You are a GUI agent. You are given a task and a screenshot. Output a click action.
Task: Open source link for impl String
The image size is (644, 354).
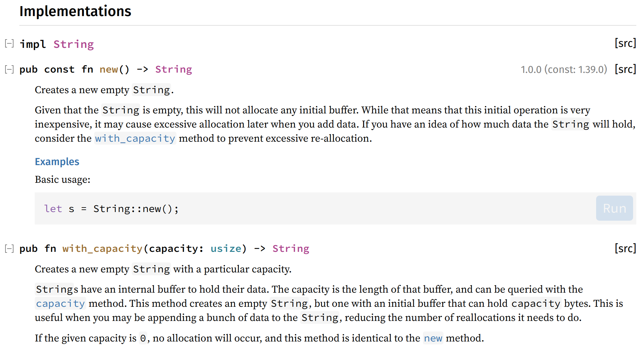tap(625, 43)
